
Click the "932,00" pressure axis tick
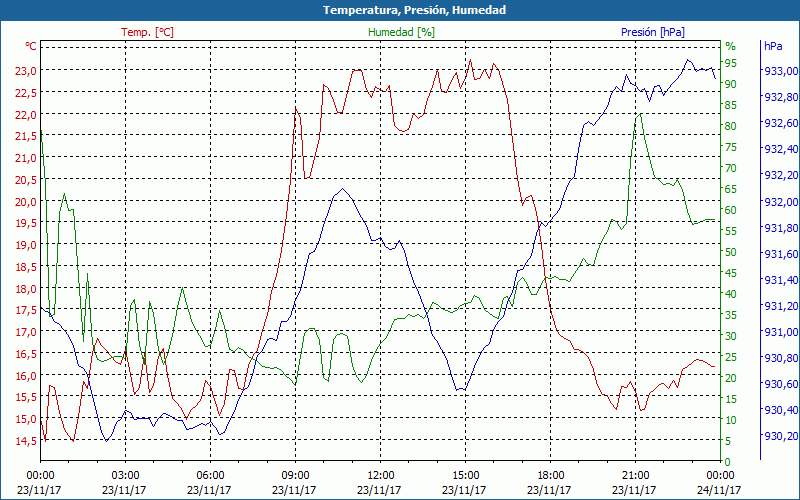[780, 202]
